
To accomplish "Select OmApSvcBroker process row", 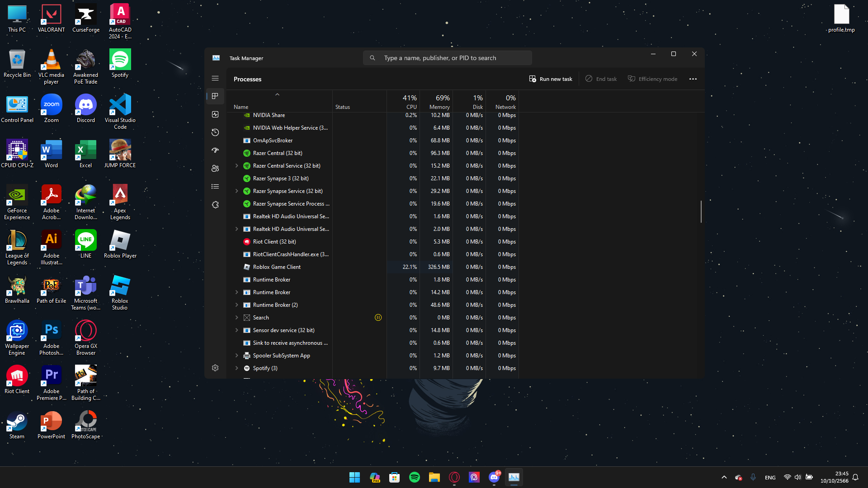I will point(373,141).
